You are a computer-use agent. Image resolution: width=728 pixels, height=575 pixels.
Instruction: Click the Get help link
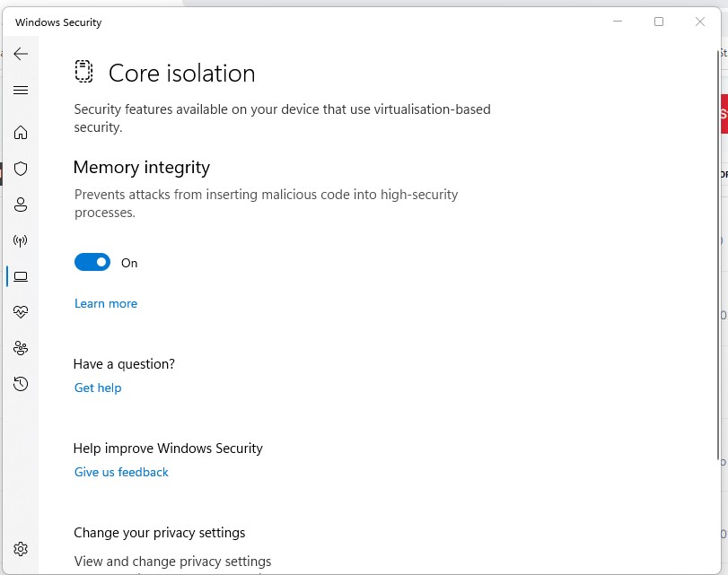tap(98, 388)
